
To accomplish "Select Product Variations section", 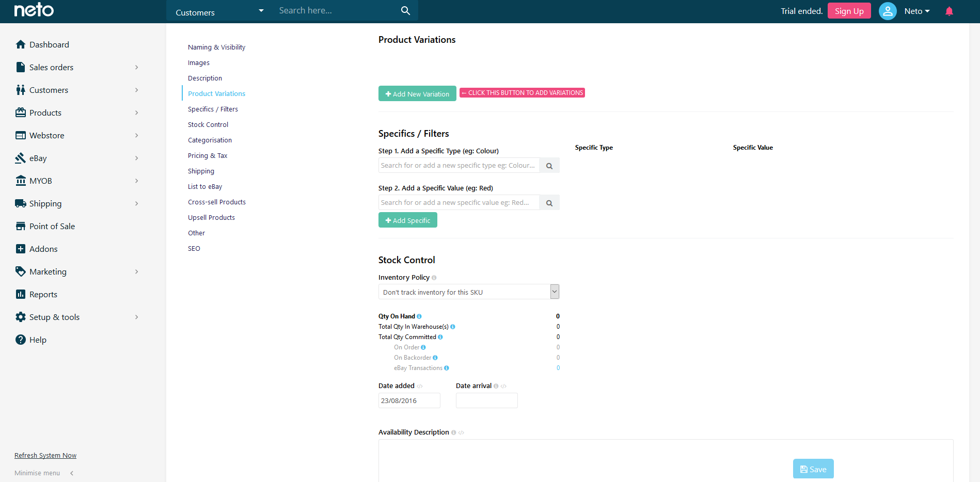I will tap(216, 93).
